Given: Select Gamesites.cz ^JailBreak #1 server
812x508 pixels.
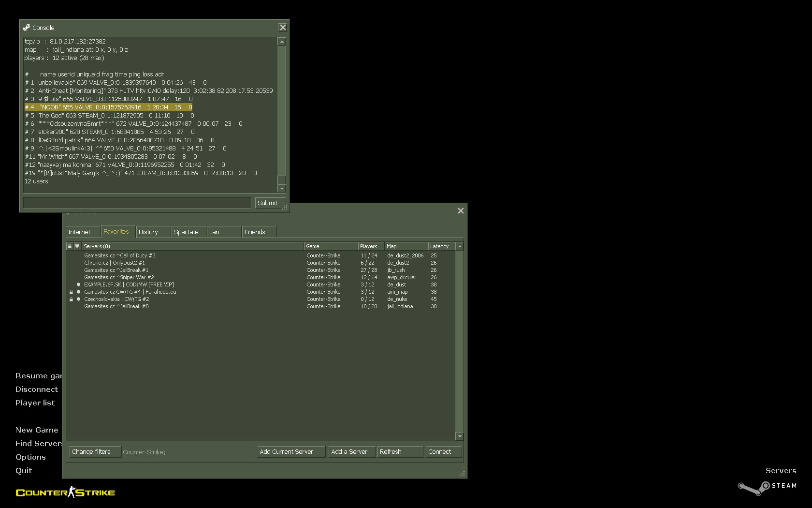Looking at the screenshot, I should [261, 270].
